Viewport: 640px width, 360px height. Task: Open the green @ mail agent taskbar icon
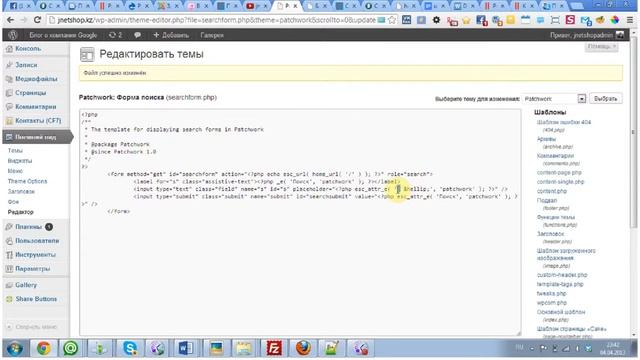tap(71, 348)
